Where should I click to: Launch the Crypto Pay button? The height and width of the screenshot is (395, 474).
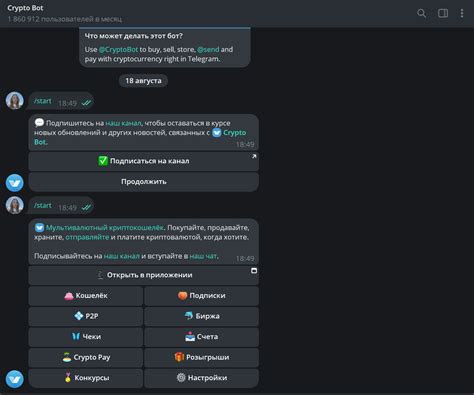[x=86, y=357]
